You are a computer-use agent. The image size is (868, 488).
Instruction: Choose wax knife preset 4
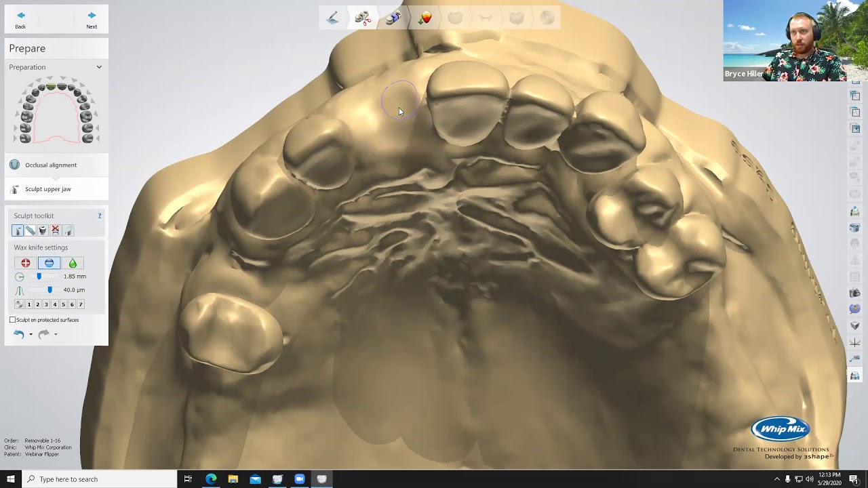point(55,304)
